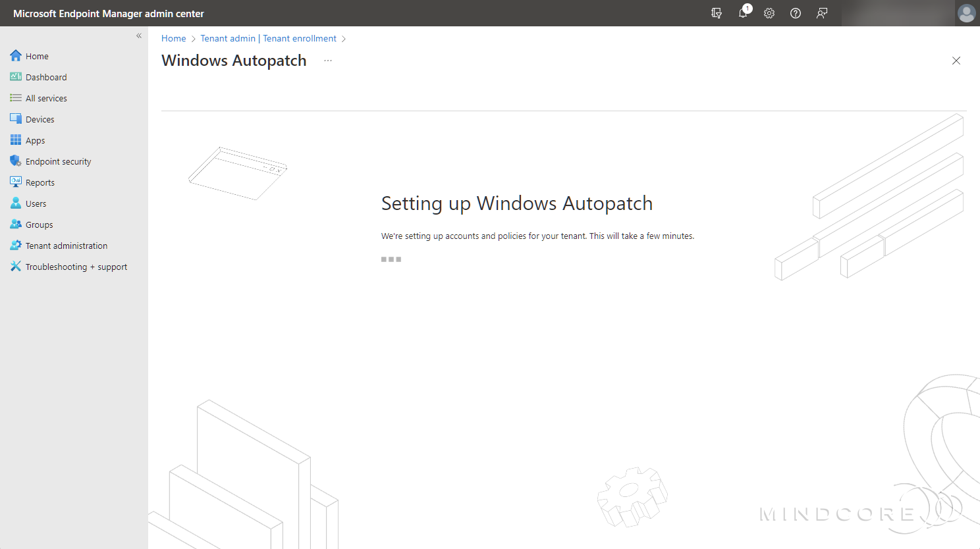Open the Apps section
Image resolution: width=980 pixels, height=549 pixels.
point(35,140)
